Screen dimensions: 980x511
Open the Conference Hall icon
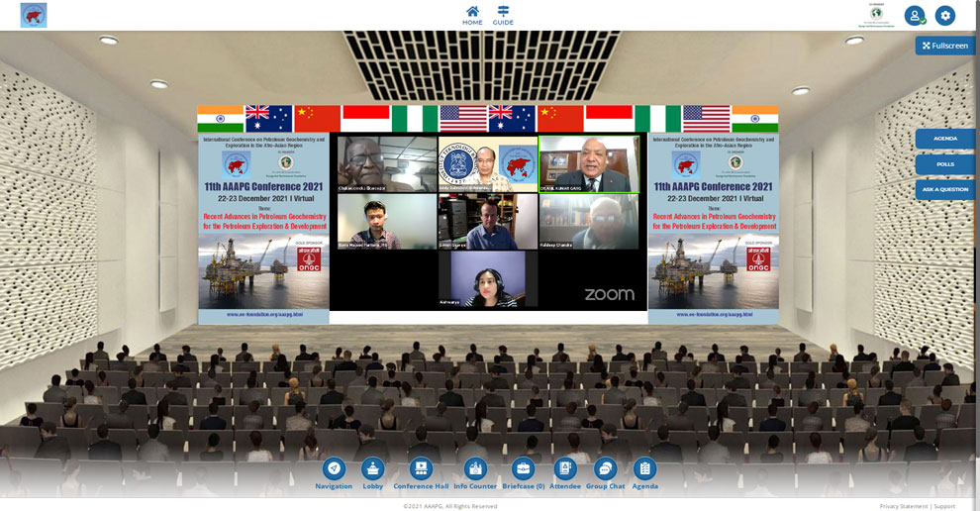pyautogui.click(x=421, y=473)
